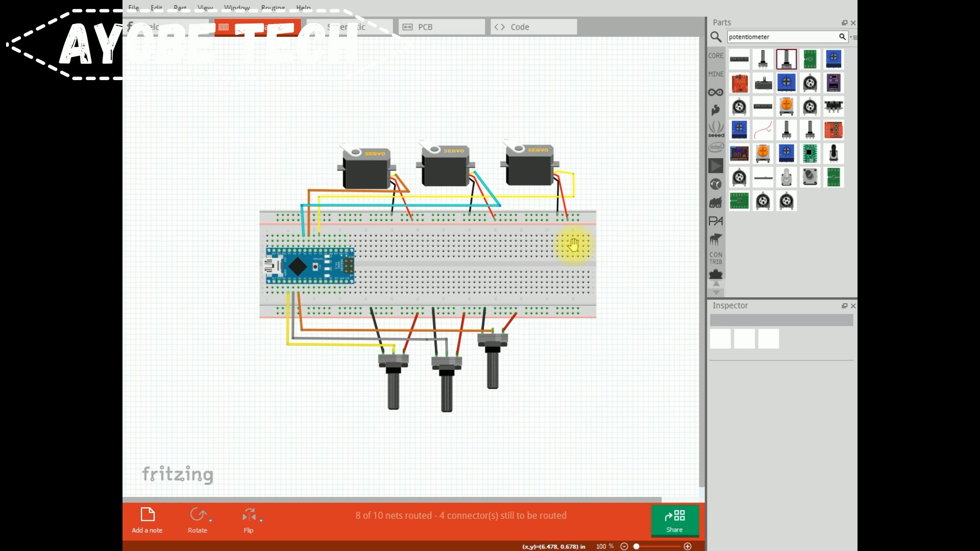Click the View menu item

205,8
